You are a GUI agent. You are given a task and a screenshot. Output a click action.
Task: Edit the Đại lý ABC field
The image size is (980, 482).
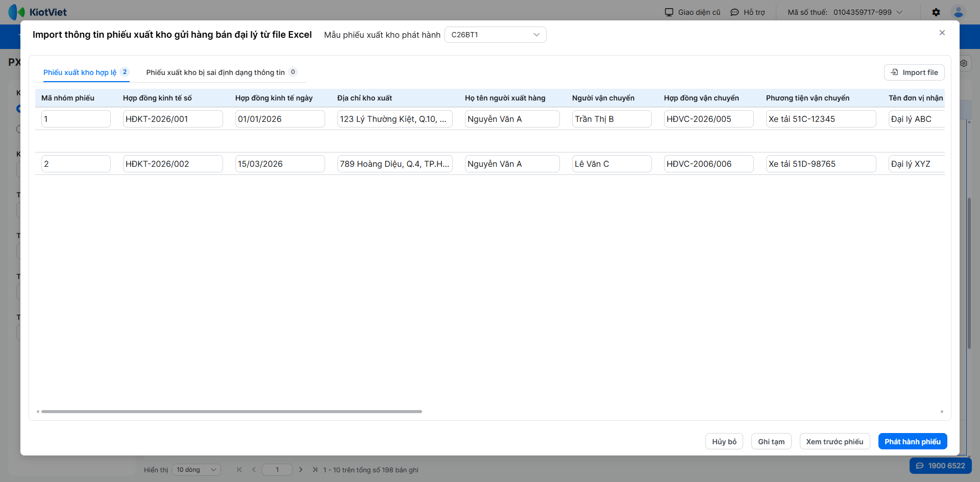pos(917,119)
